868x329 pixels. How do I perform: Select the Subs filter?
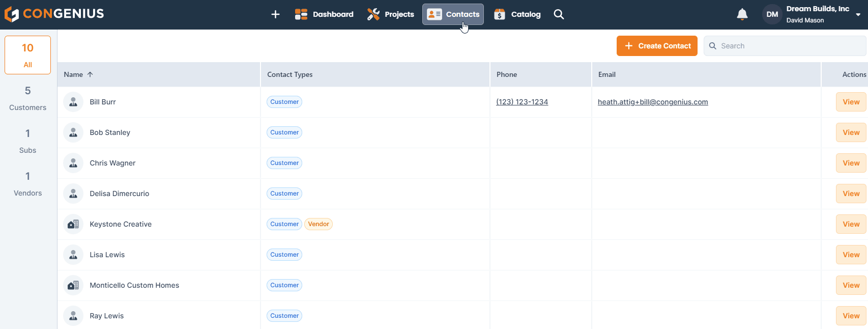tap(28, 141)
